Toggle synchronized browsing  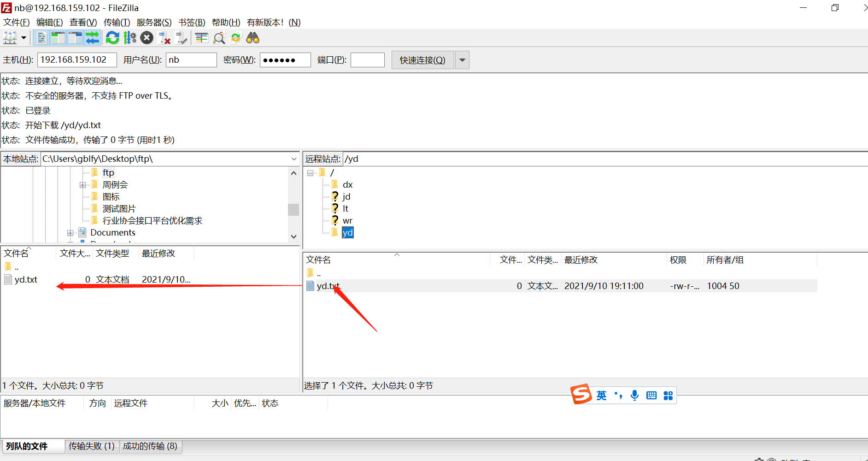point(235,38)
